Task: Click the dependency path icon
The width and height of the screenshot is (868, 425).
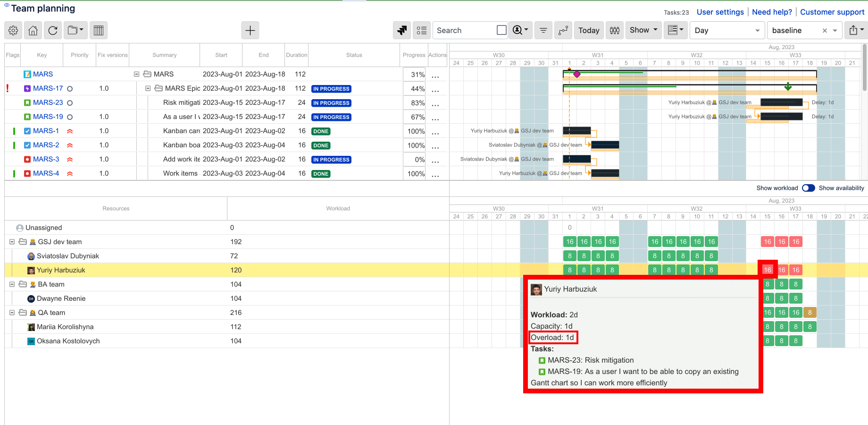Action: 563,30
